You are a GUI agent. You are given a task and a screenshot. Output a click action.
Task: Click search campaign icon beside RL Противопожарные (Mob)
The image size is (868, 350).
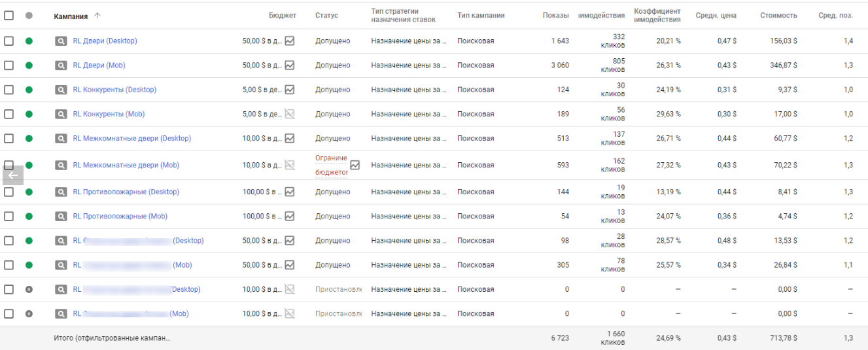[61, 217]
